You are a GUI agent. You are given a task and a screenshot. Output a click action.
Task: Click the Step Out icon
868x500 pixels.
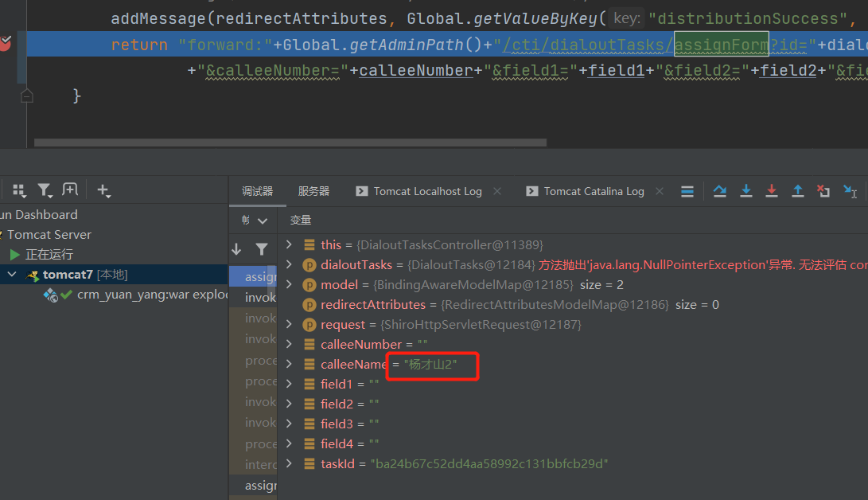point(798,190)
